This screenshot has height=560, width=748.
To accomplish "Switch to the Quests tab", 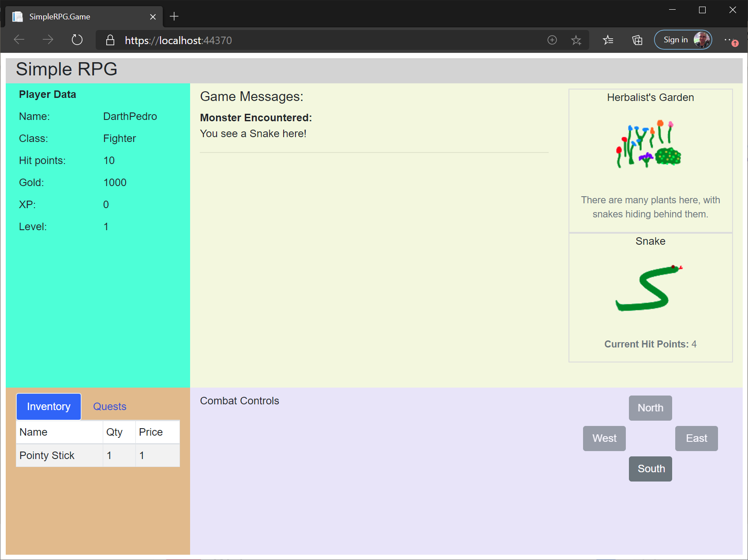I will click(109, 407).
